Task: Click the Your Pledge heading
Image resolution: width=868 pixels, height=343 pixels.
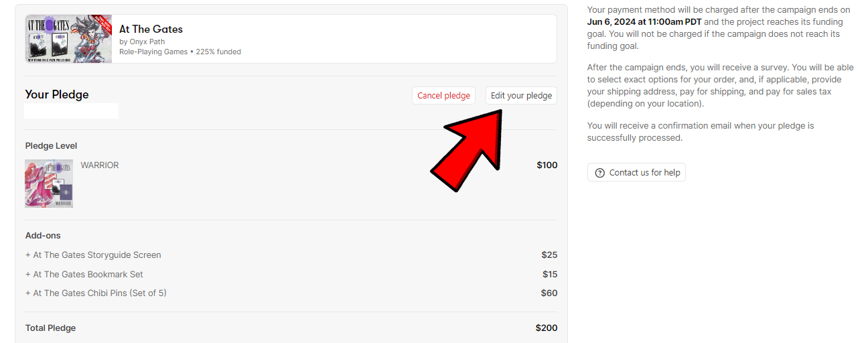Action: coord(57,94)
